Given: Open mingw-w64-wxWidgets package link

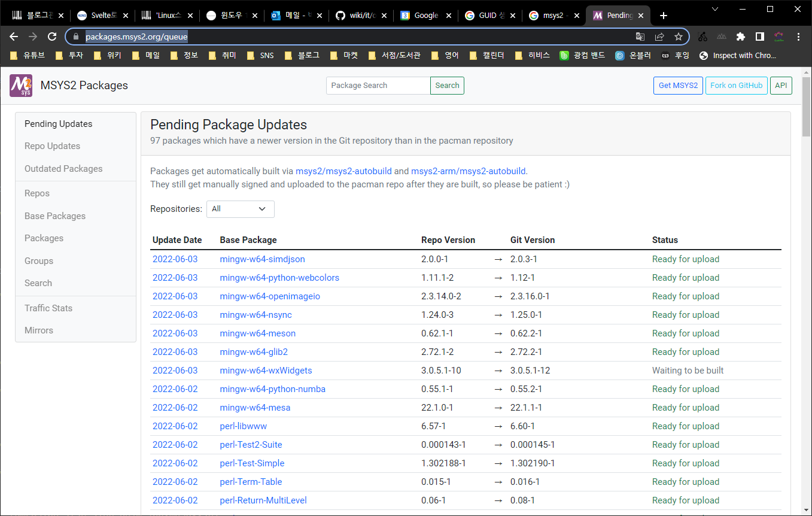Looking at the screenshot, I should (x=266, y=371).
